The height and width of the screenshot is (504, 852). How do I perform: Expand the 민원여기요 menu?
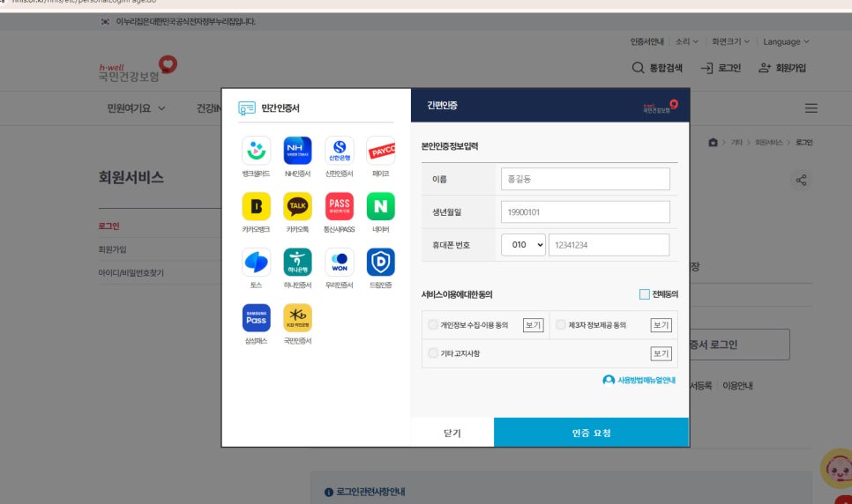[x=136, y=108]
